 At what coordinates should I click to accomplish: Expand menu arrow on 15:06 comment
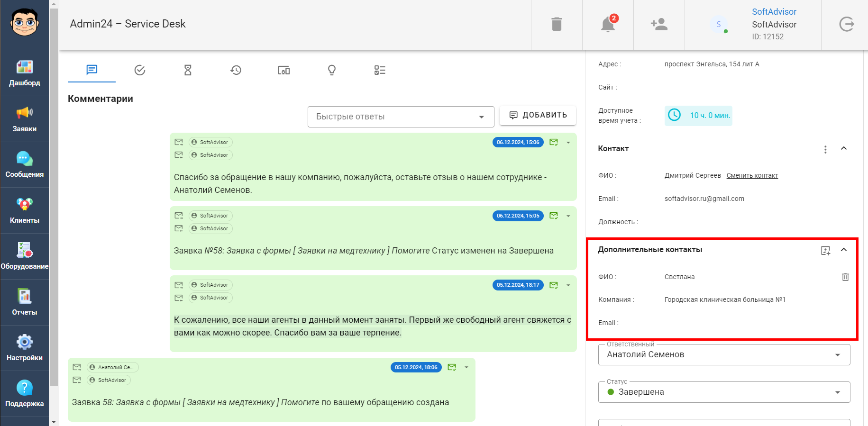tap(568, 142)
